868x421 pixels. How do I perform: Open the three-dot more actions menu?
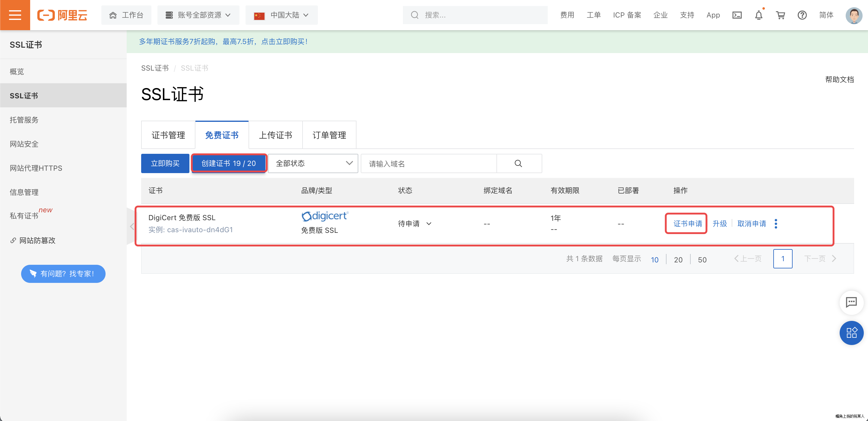click(x=776, y=224)
